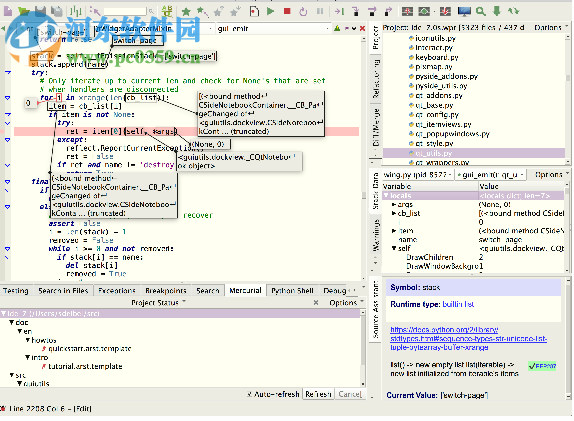
Task: Restart debugging with the purple circular arrow
Action: pos(303,12)
